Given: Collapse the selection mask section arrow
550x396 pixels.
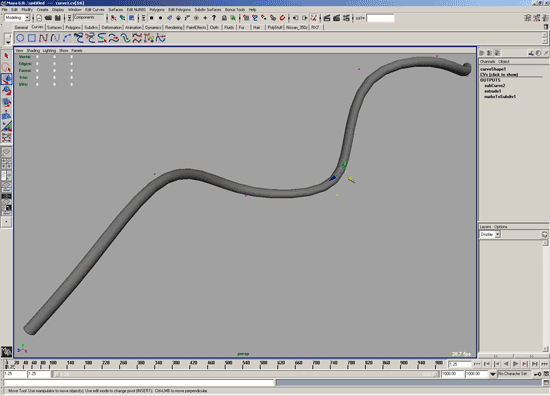Looking at the screenshot, I should [143, 18].
